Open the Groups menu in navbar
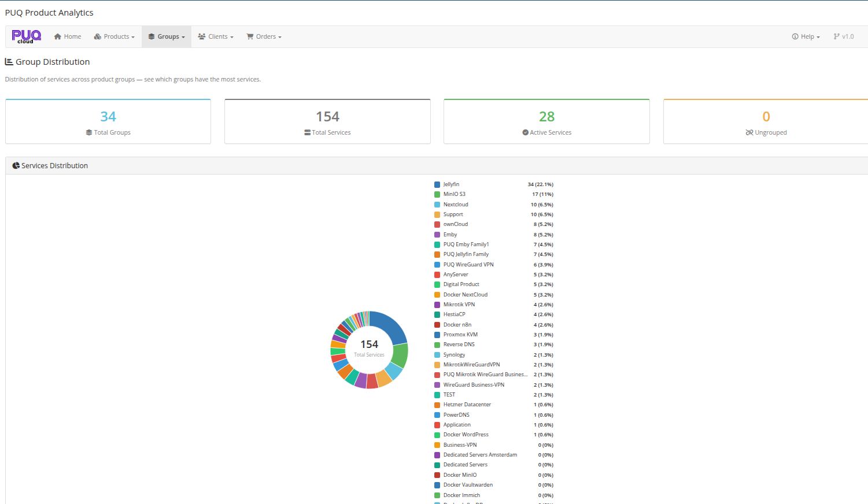The height and width of the screenshot is (504, 868). [x=167, y=36]
